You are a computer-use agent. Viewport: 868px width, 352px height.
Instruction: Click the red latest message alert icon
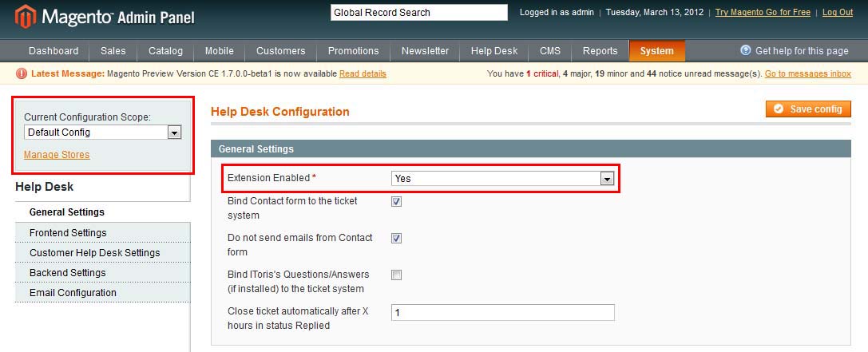click(22, 73)
